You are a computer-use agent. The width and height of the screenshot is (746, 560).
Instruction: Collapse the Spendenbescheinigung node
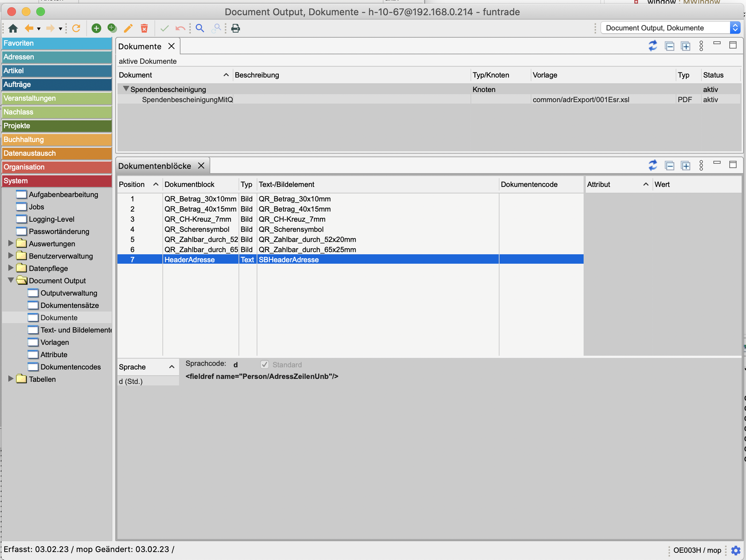point(126,89)
